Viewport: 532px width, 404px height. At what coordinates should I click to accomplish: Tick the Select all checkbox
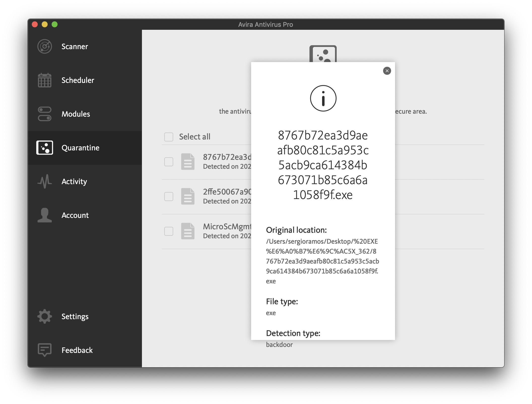click(x=169, y=137)
